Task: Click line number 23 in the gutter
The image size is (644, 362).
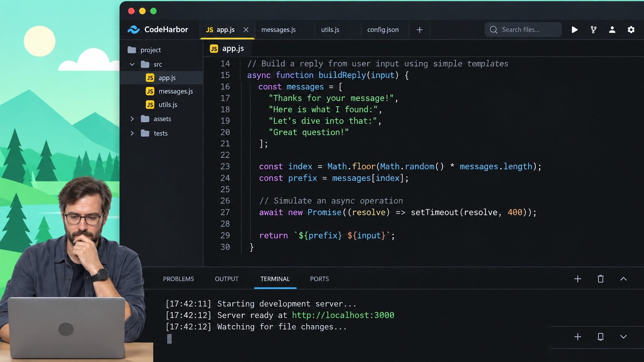Action: point(225,167)
